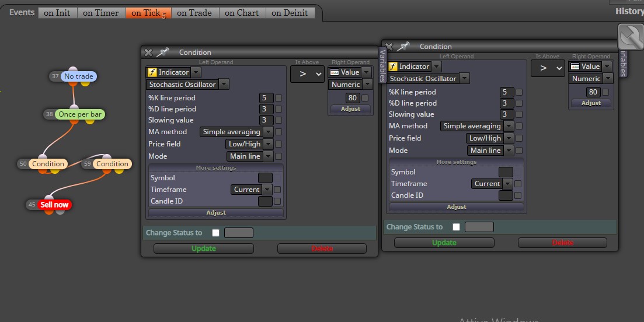The image size is (644, 322).
Task: Toggle MA method checkbox, left panel
Action: point(279,132)
